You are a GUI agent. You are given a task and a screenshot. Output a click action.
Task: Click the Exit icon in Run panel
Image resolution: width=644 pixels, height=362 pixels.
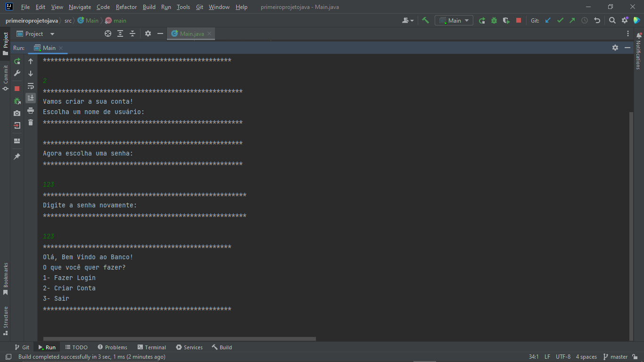[x=17, y=125]
